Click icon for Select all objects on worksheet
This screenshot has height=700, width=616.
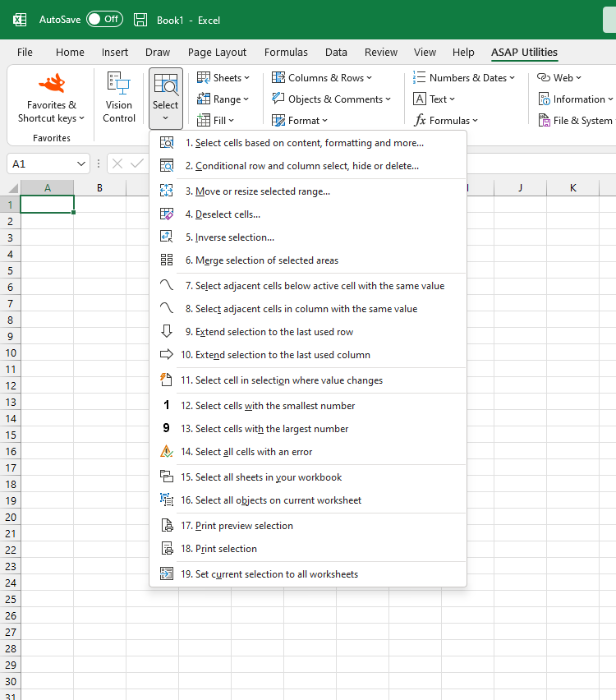pyautogui.click(x=167, y=500)
